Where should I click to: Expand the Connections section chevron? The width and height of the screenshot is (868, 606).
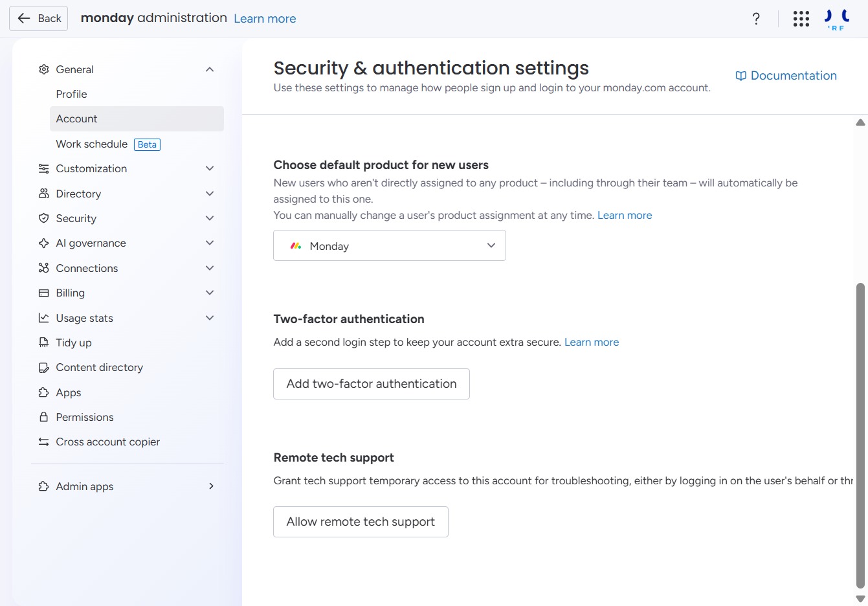tap(210, 268)
